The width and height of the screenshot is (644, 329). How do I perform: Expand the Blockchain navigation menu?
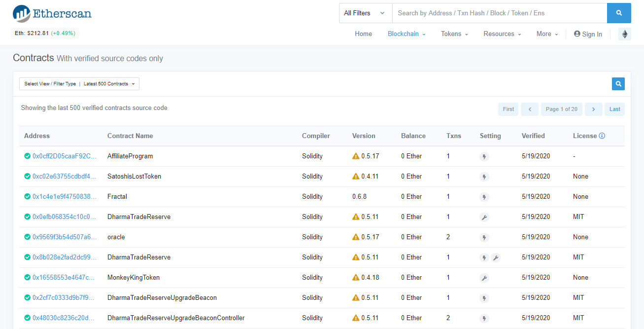tap(407, 34)
